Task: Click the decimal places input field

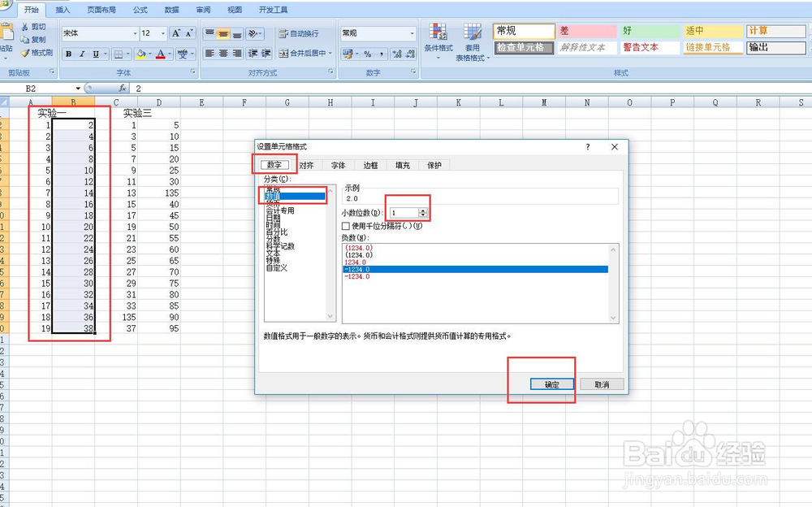Action: [x=404, y=213]
